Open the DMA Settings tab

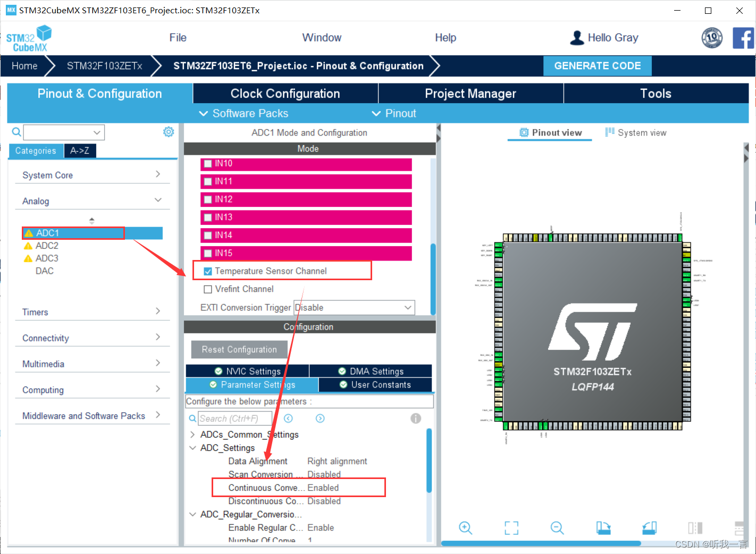[x=371, y=371]
